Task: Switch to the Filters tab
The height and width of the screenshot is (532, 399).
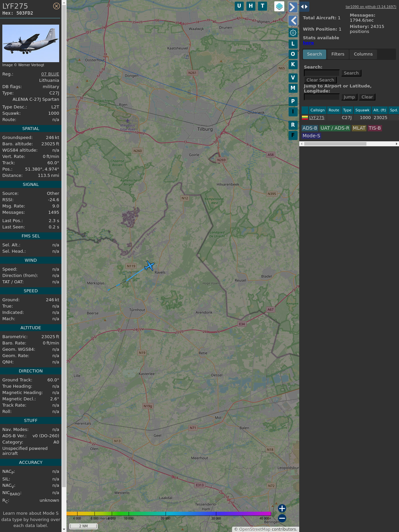Action: 338,54
